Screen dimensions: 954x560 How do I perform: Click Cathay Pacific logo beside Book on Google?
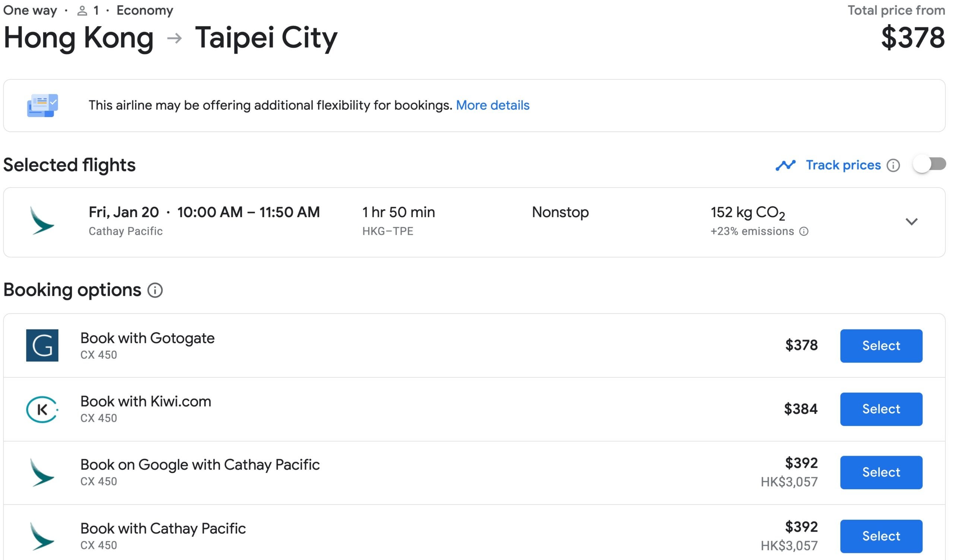tap(42, 472)
